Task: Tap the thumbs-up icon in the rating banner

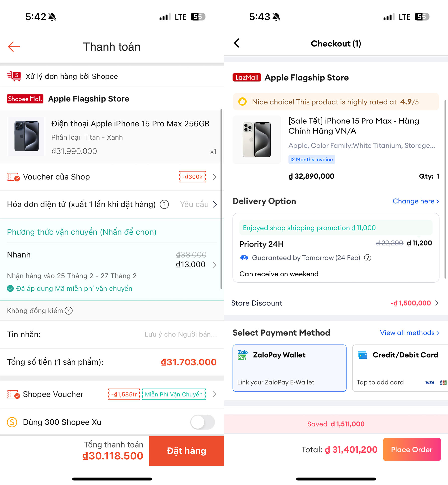Action: (x=242, y=102)
